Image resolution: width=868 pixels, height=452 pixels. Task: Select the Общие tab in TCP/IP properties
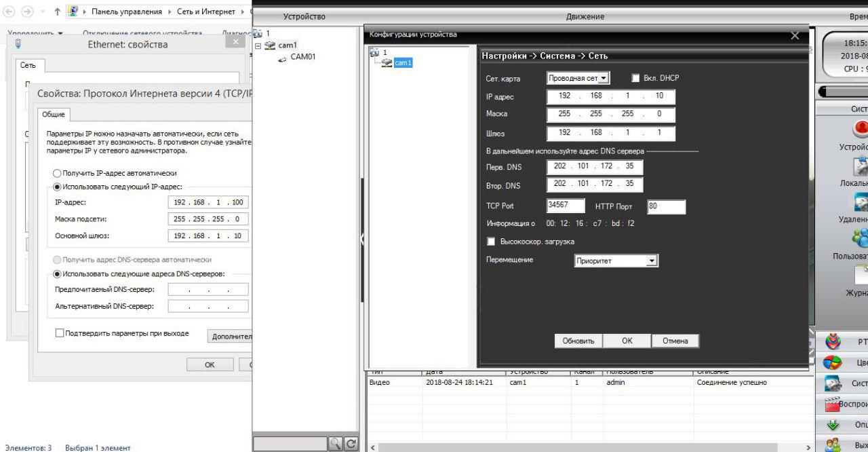click(x=54, y=115)
